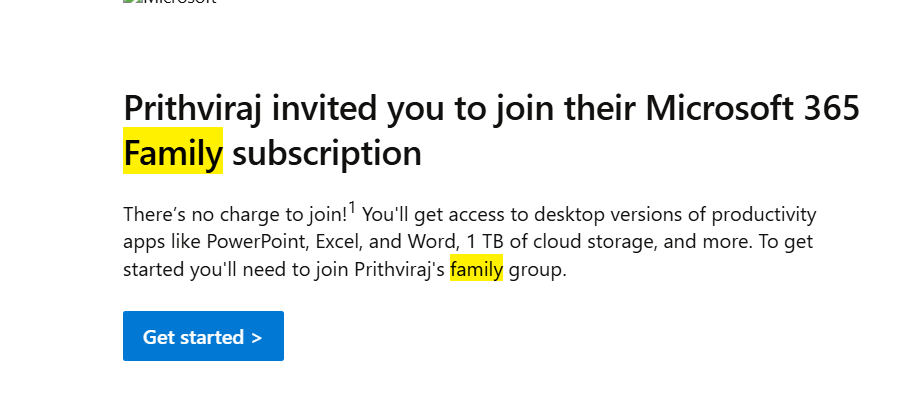Click the Get started button
The width and height of the screenshot is (918, 393).
pyautogui.click(x=203, y=336)
